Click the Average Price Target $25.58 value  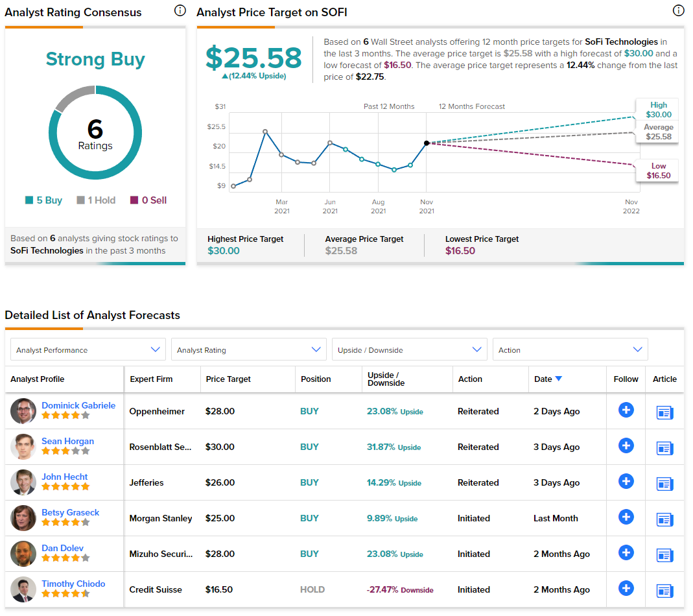(341, 251)
